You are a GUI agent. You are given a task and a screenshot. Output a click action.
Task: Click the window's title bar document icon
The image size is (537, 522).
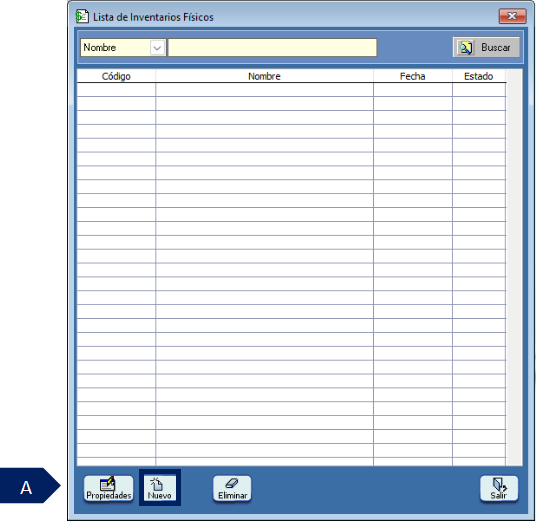(82, 16)
